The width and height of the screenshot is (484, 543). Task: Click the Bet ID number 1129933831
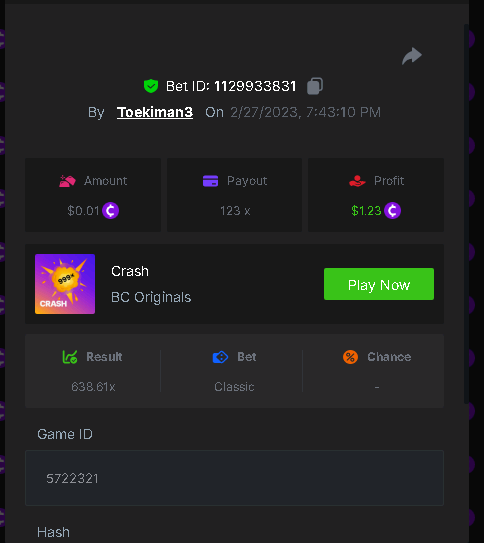[255, 86]
